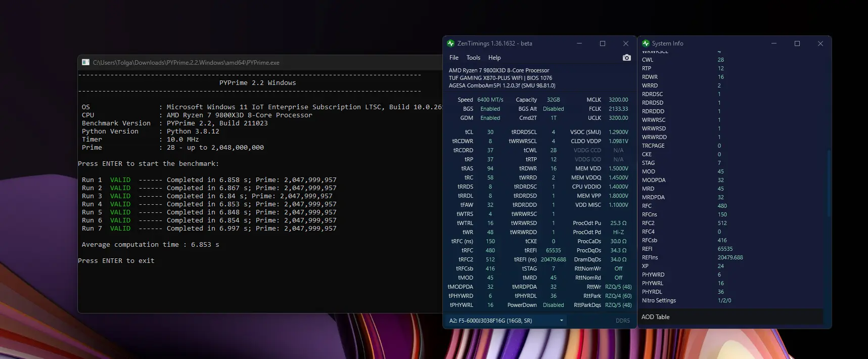Click the tRAS value 94
Image resolution: width=868 pixels, height=359 pixels.
click(490, 168)
